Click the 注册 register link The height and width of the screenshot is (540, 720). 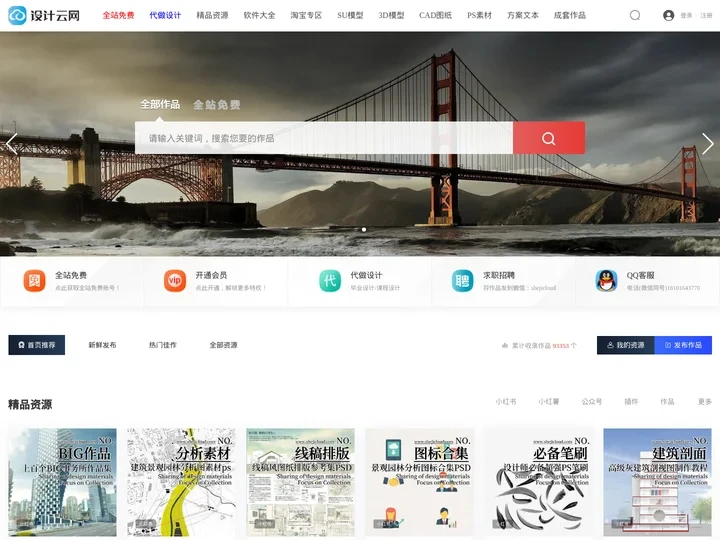click(x=706, y=16)
